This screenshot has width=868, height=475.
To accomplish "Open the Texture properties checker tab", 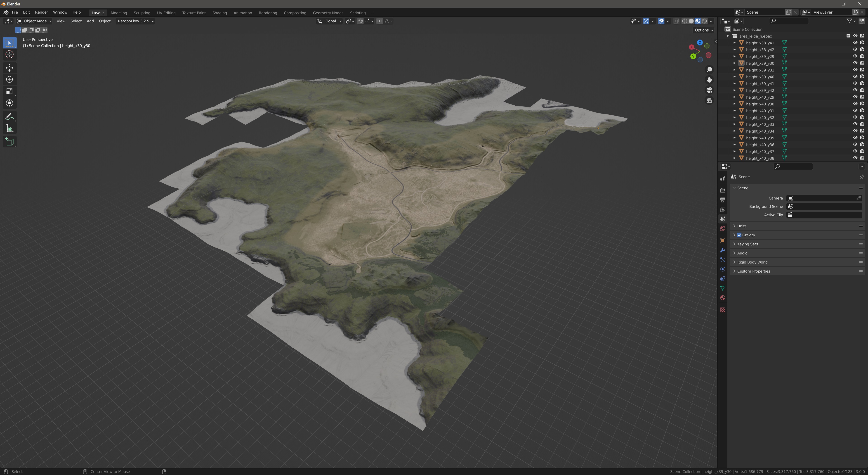I will [722, 310].
